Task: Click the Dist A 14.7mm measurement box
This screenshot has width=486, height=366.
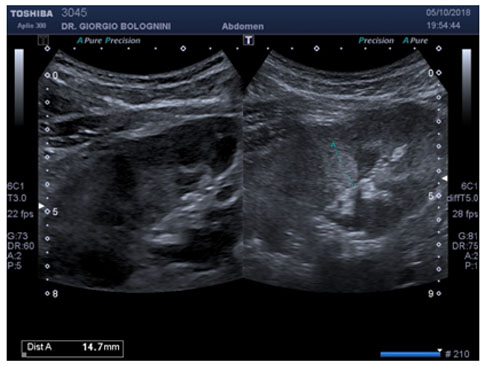Action: click(73, 349)
